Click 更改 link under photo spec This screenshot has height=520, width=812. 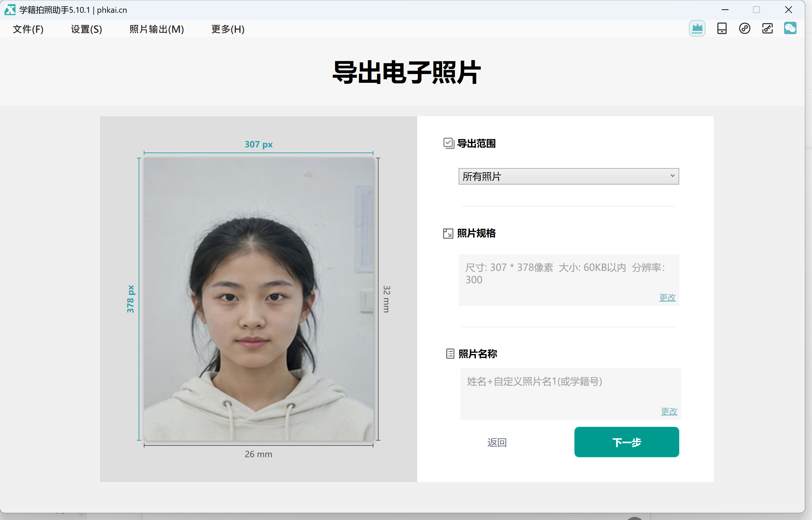[667, 297]
